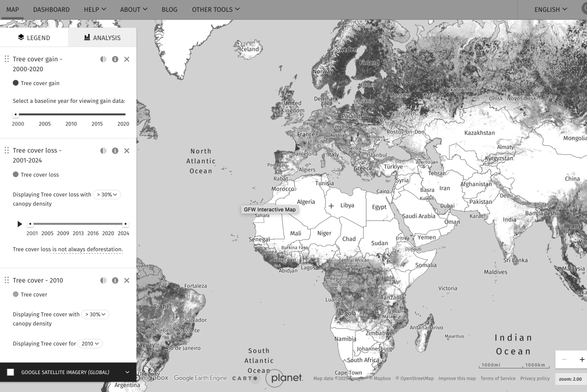The width and height of the screenshot is (587, 392).
Task: Zoom in the map with plus button
Action: pyautogui.click(x=582, y=359)
